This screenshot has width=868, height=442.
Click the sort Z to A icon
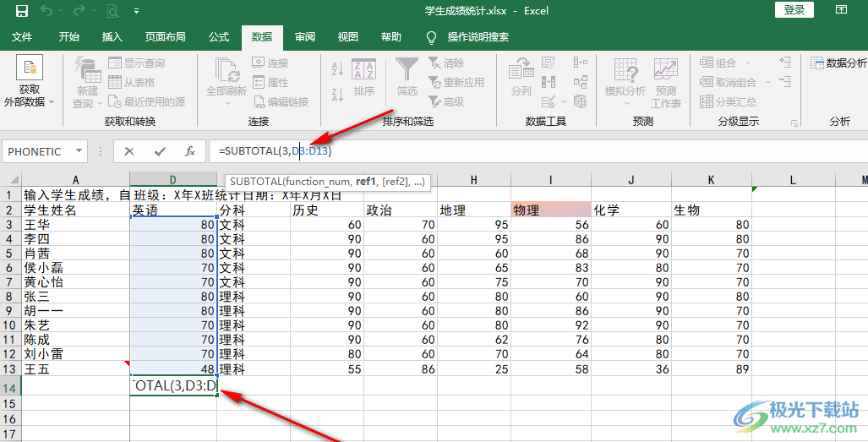tap(337, 95)
